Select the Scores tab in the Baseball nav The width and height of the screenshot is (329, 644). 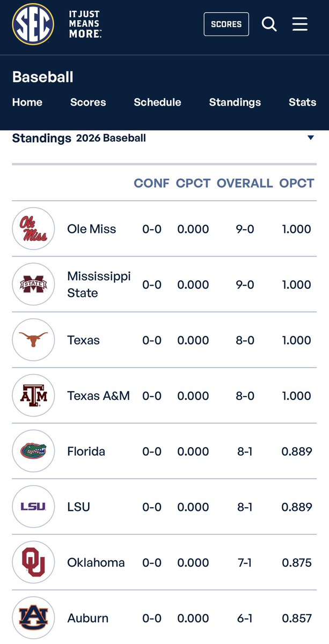coord(88,102)
